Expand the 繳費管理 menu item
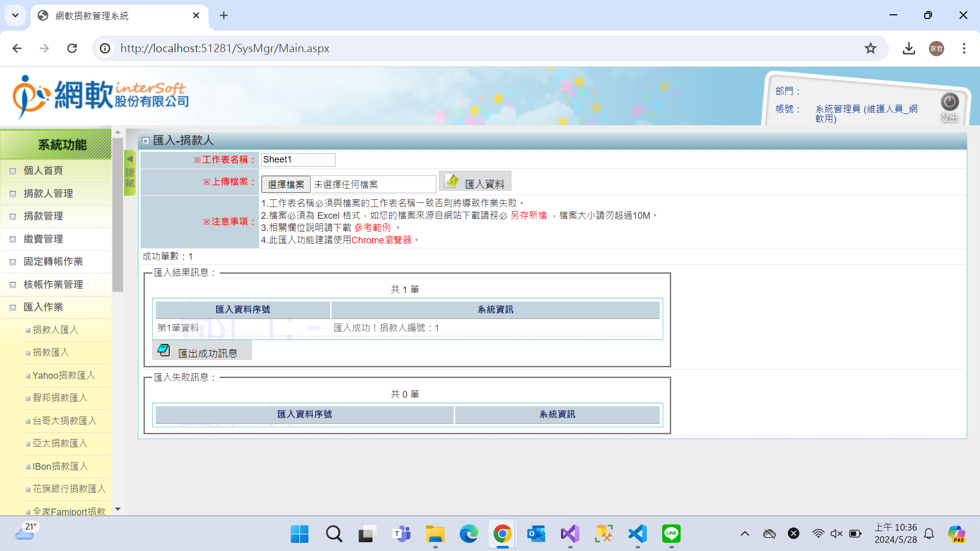980x551 pixels. [x=43, y=239]
